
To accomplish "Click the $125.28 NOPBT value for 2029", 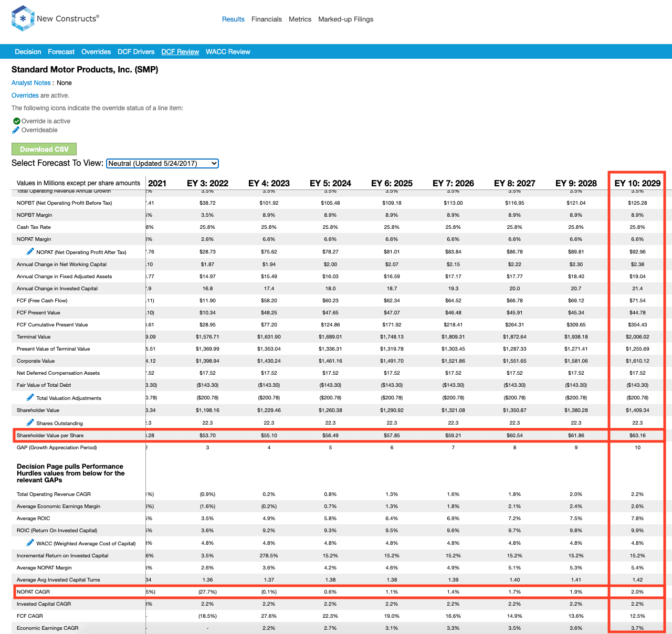I will [x=637, y=203].
